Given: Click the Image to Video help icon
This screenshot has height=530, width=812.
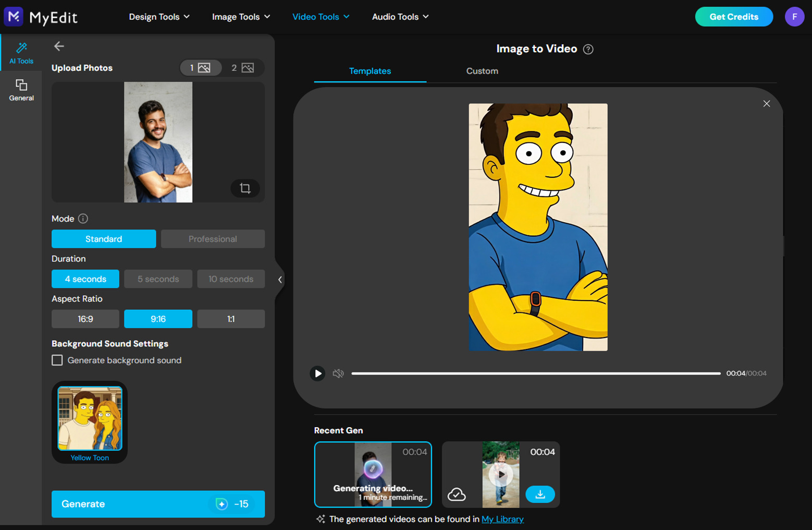Looking at the screenshot, I should (588, 49).
